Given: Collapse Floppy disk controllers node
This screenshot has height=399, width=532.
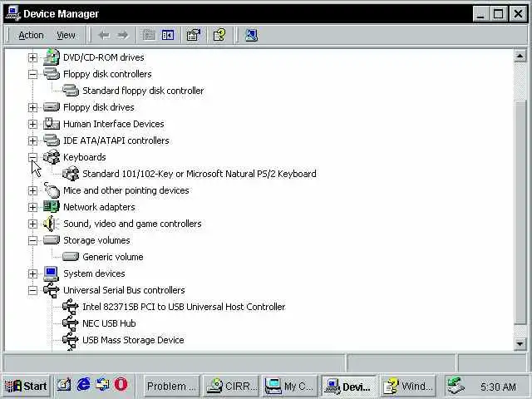Looking at the screenshot, I should pyautogui.click(x=32, y=74).
